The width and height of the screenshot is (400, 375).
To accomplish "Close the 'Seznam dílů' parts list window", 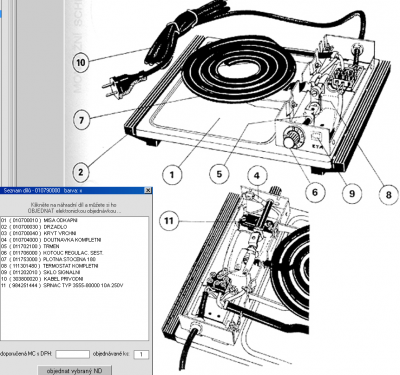I will pyautogui.click(x=148, y=190).
